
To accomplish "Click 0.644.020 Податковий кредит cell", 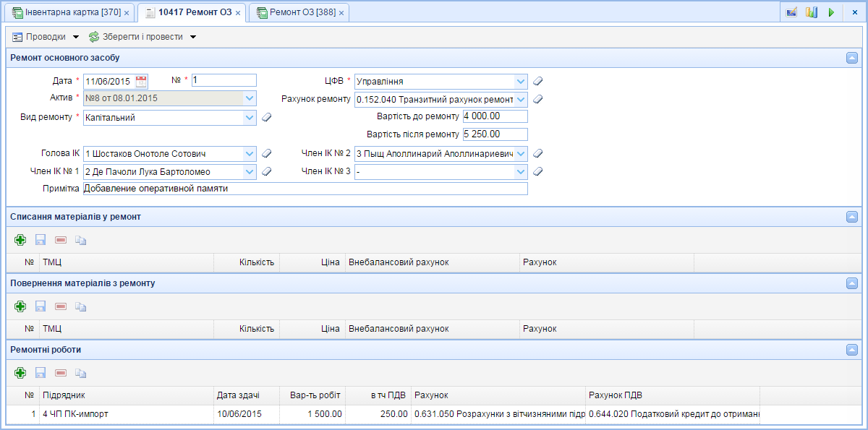I will coord(673,414).
